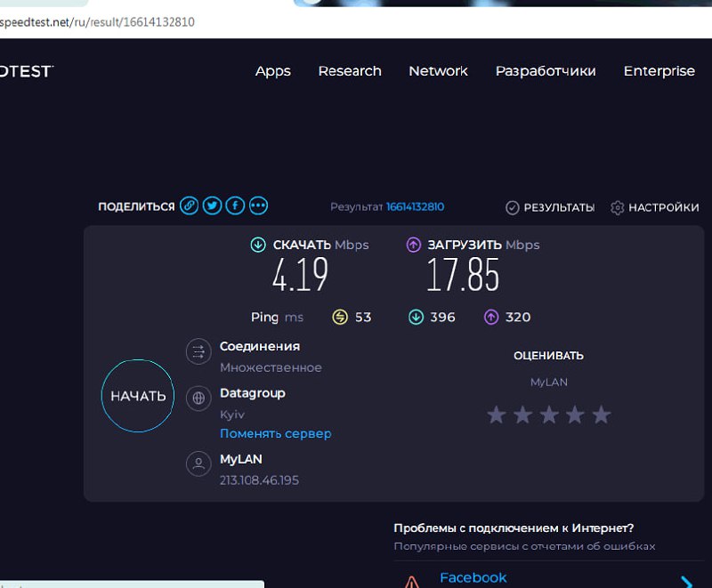This screenshot has width=712, height=588.
Task: Share result on Facebook icon
Action: [x=235, y=205]
